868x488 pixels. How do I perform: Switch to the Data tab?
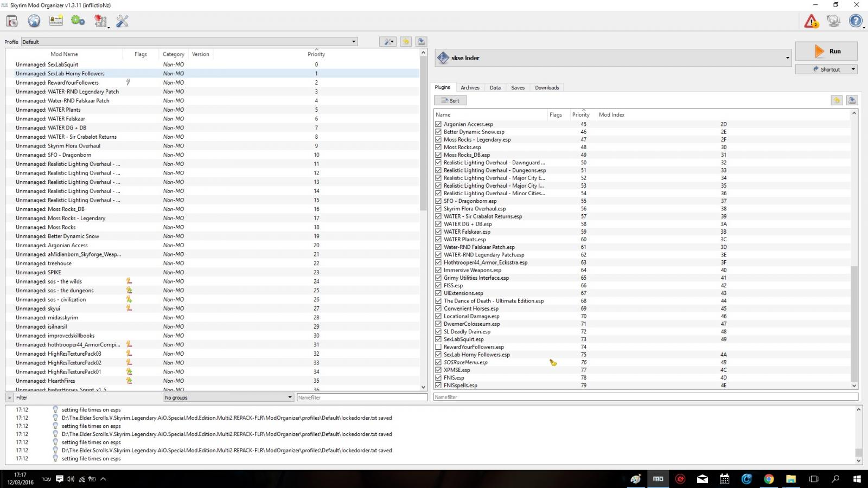click(495, 88)
